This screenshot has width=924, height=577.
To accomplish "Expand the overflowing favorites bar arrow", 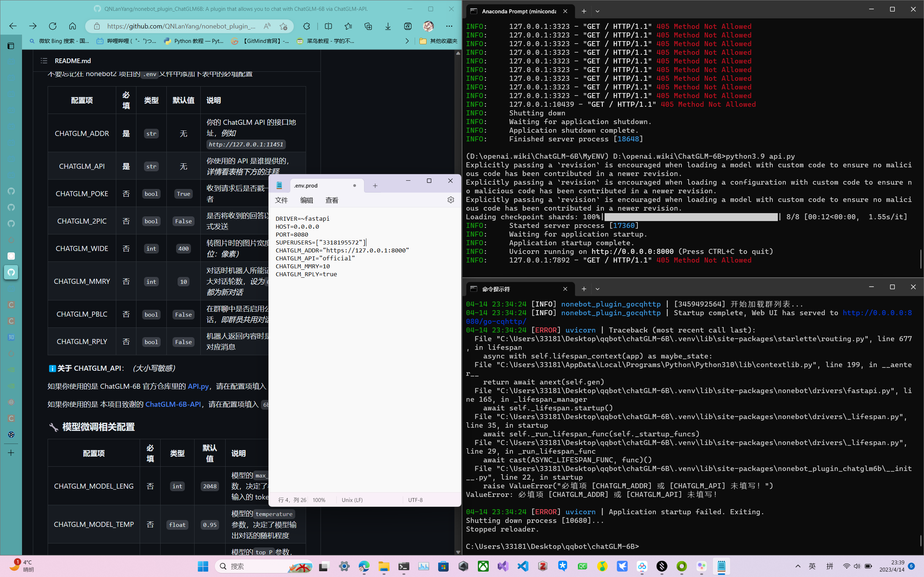I will (407, 41).
